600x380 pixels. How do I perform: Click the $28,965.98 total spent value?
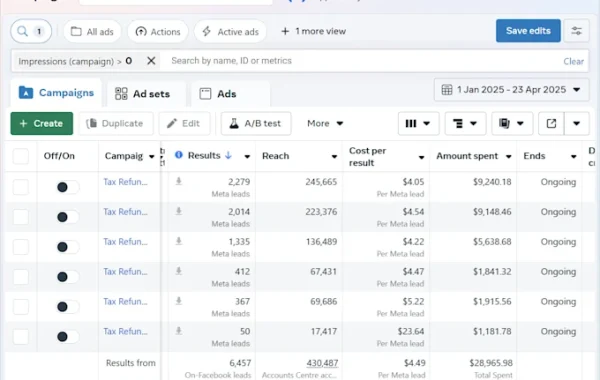(491, 363)
